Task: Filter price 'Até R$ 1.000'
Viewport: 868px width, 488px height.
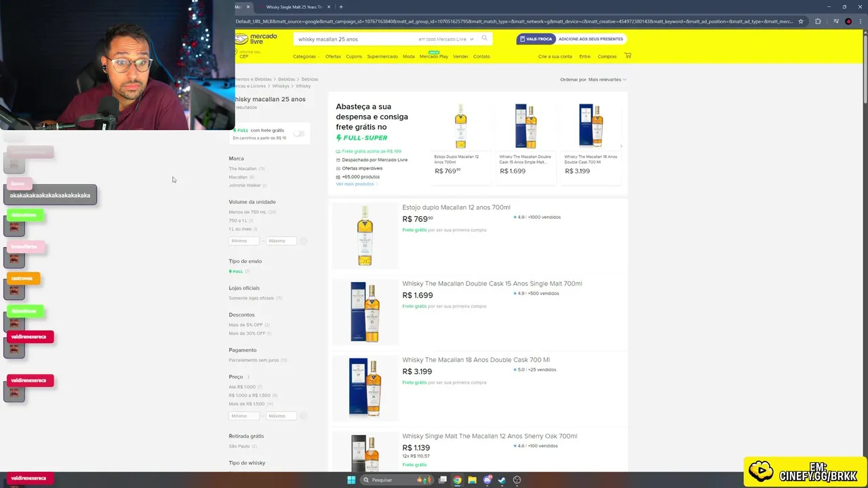Action: 242,387
